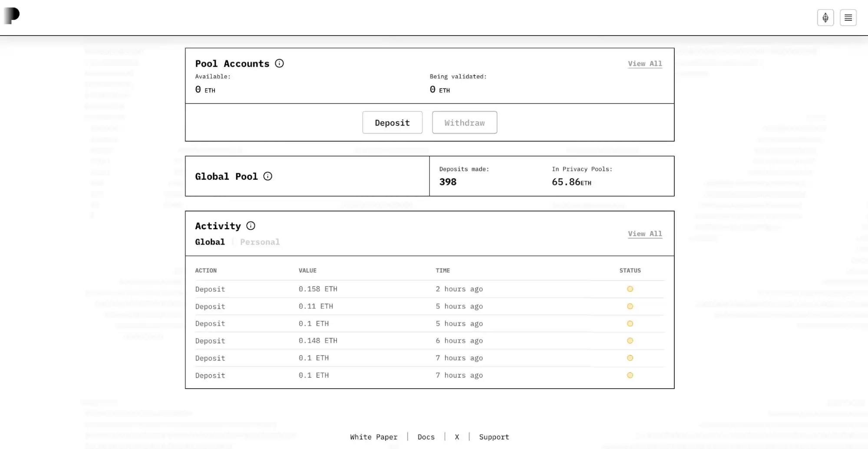Viewport: 868px width, 449px height.
Task: Go to the Support footer link
Action: point(494,437)
